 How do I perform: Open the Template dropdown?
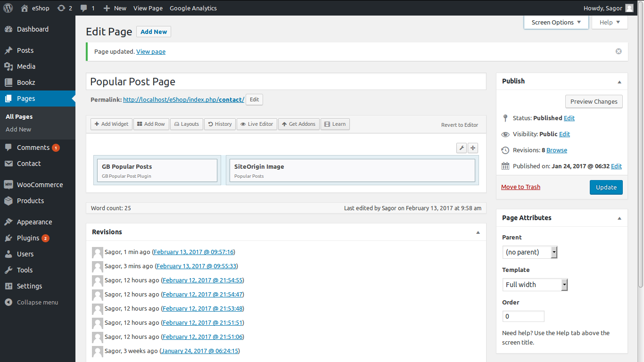click(x=535, y=285)
